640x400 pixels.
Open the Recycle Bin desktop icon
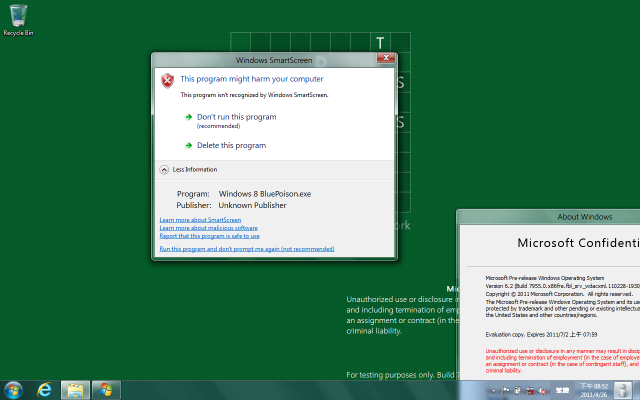pos(18,20)
